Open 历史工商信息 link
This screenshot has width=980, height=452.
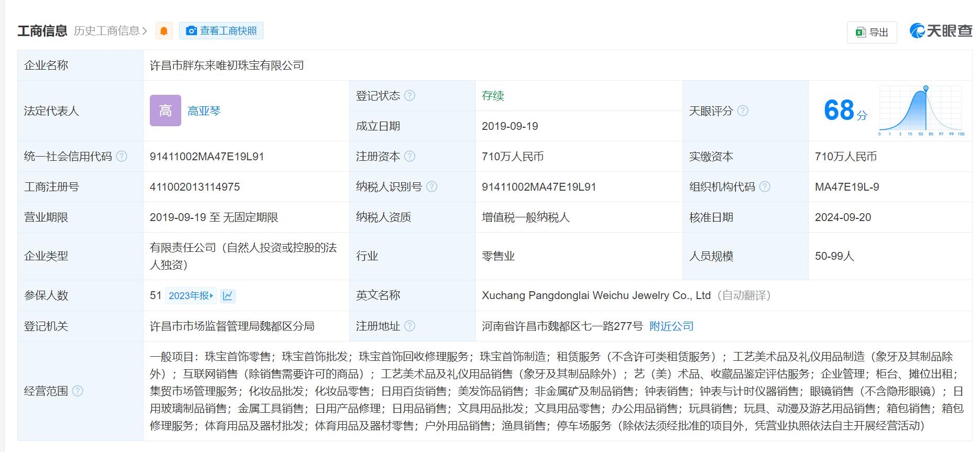(111, 31)
